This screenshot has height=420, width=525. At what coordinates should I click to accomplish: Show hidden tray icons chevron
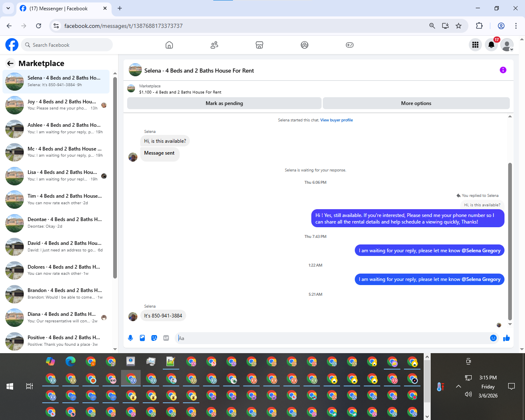pyautogui.click(x=459, y=386)
